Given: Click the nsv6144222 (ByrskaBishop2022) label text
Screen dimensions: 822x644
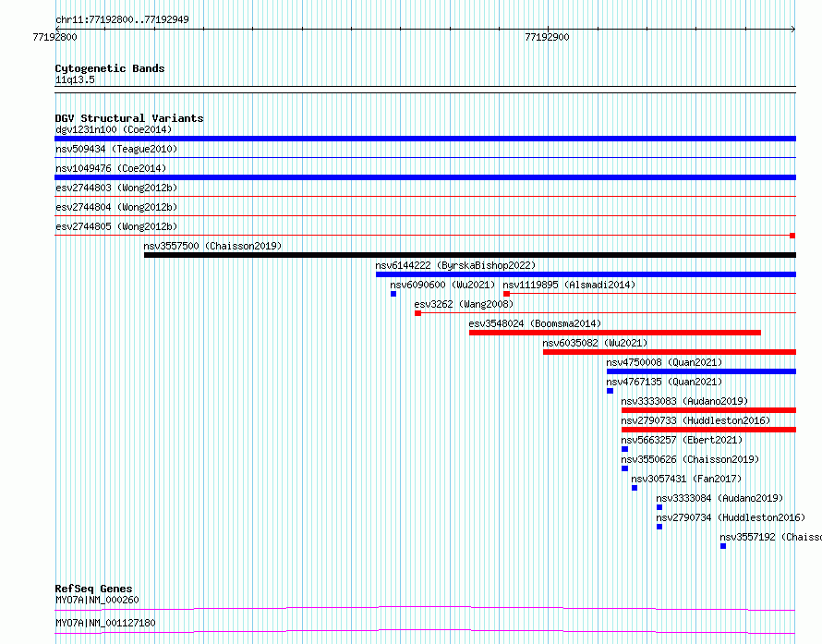Looking at the screenshot, I should pos(455,265).
